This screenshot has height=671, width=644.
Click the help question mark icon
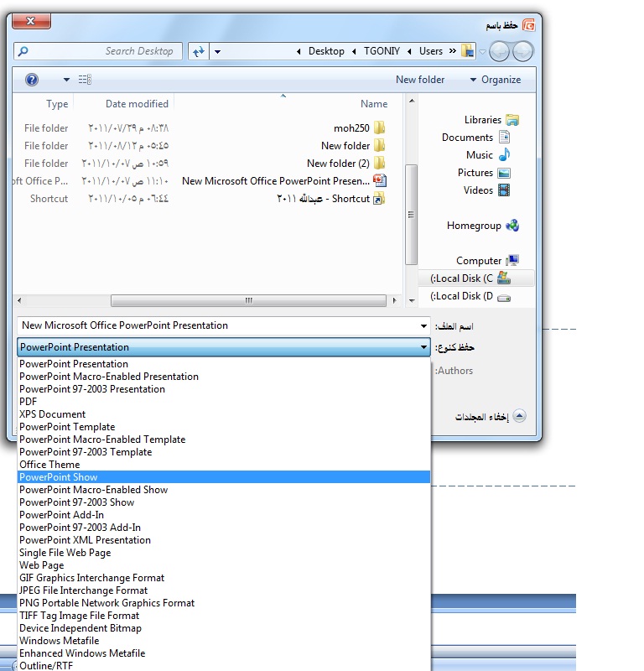tap(32, 80)
